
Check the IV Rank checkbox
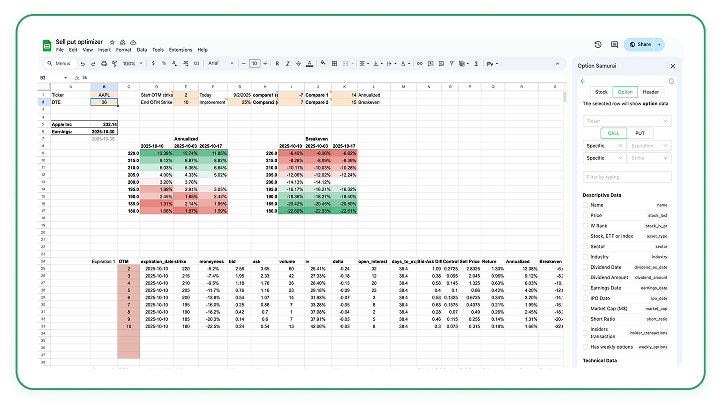(x=584, y=226)
